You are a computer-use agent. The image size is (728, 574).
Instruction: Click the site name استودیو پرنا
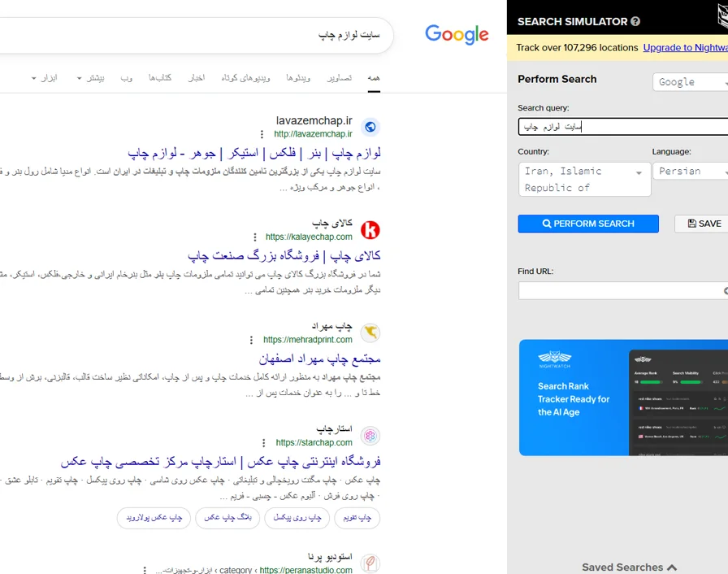click(x=330, y=557)
